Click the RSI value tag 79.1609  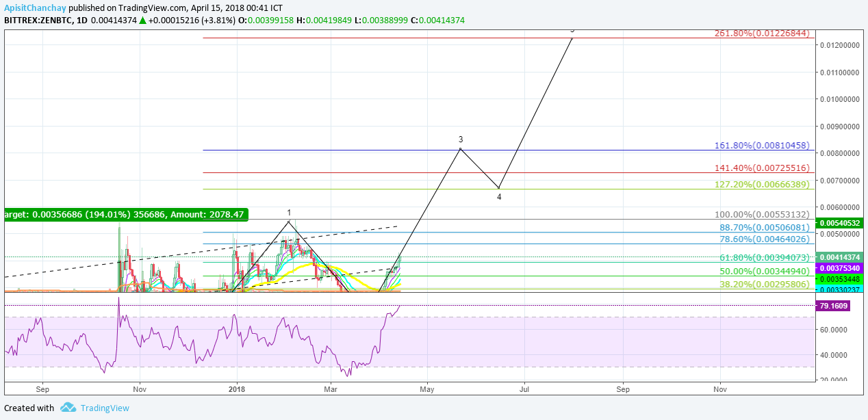pos(833,306)
